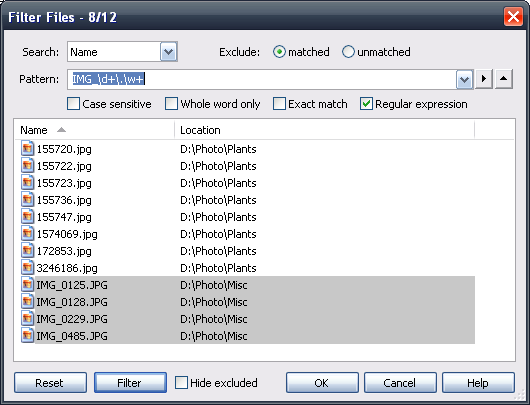Open the pattern helper right-arrow button
This screenshot has width=530, height=405.
point(484,79)
